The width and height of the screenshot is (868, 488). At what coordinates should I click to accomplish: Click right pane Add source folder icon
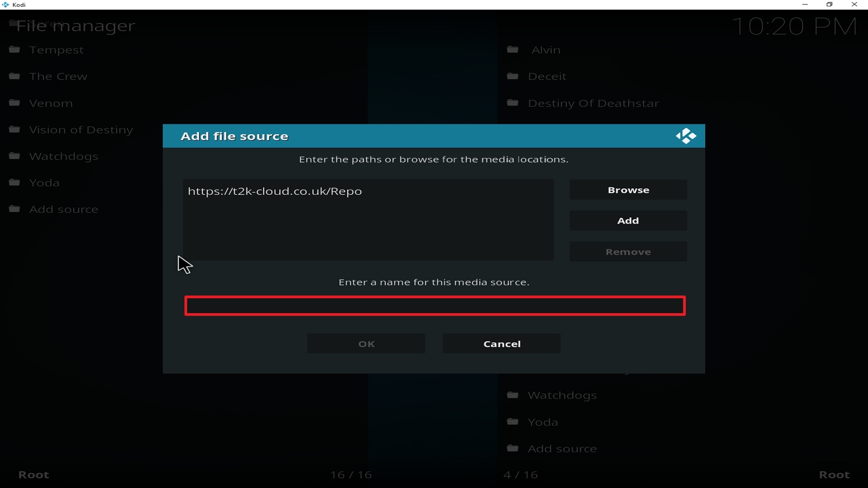pos(513,448)
